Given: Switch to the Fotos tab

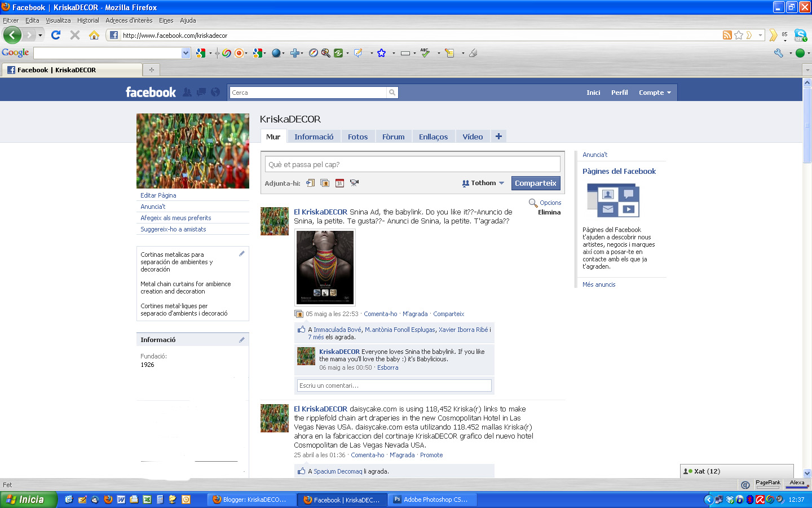Looking at the screenshot, I should click(x=358, y=137).
